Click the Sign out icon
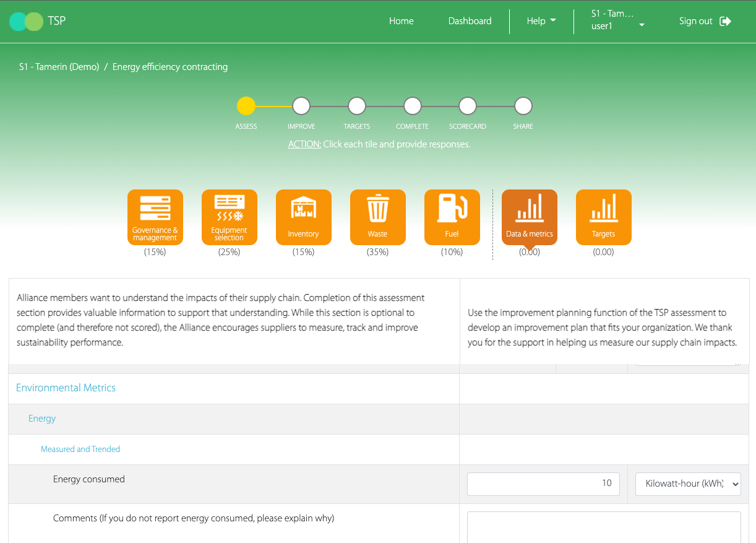 tap(725, 21)
